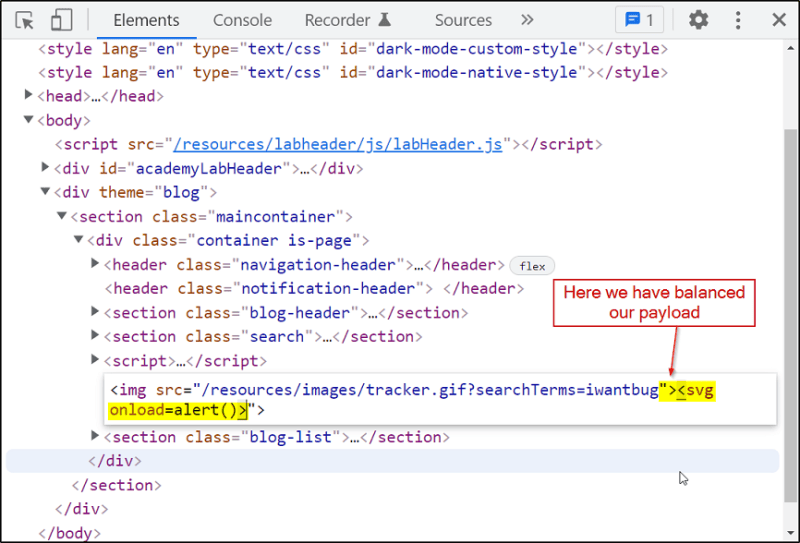The height and width of the screenshot is (543, 800).
Task: Open the three-dot customize DevTools menu
Action: [738, 20]
